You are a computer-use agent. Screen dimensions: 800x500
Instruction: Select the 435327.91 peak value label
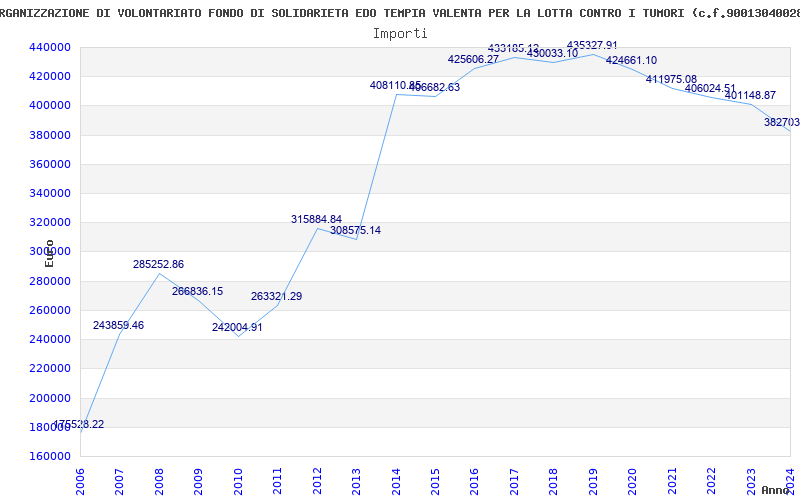pos(592,46)
